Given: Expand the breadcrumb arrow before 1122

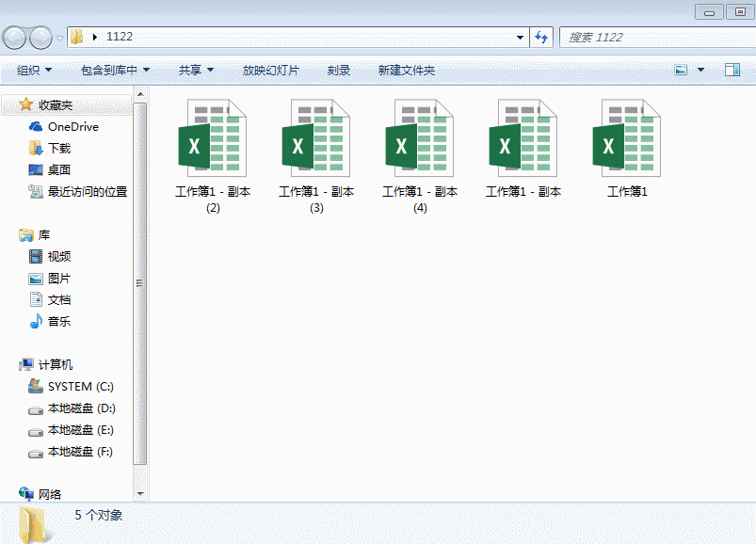Looking at the screenshot, I should tap(94, 37).
